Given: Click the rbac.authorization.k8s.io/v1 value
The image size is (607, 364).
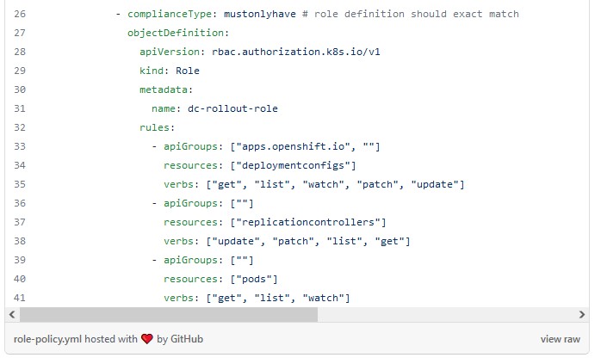Looking at the screenshot, I should pos(296,52).
